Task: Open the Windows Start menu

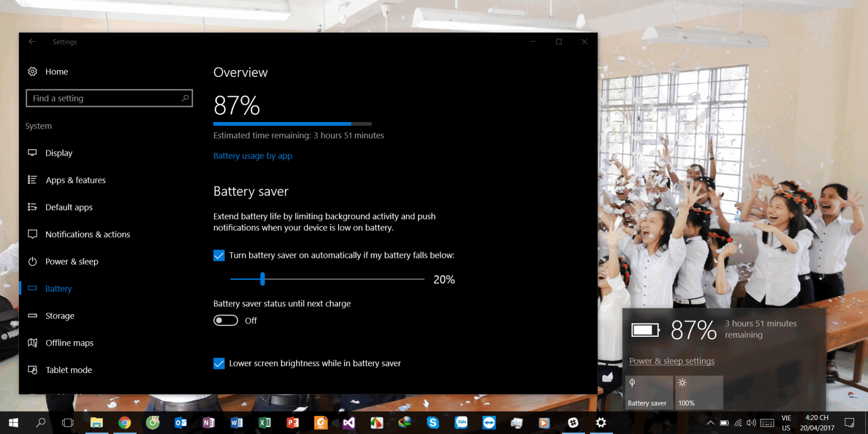Action: 13,423
